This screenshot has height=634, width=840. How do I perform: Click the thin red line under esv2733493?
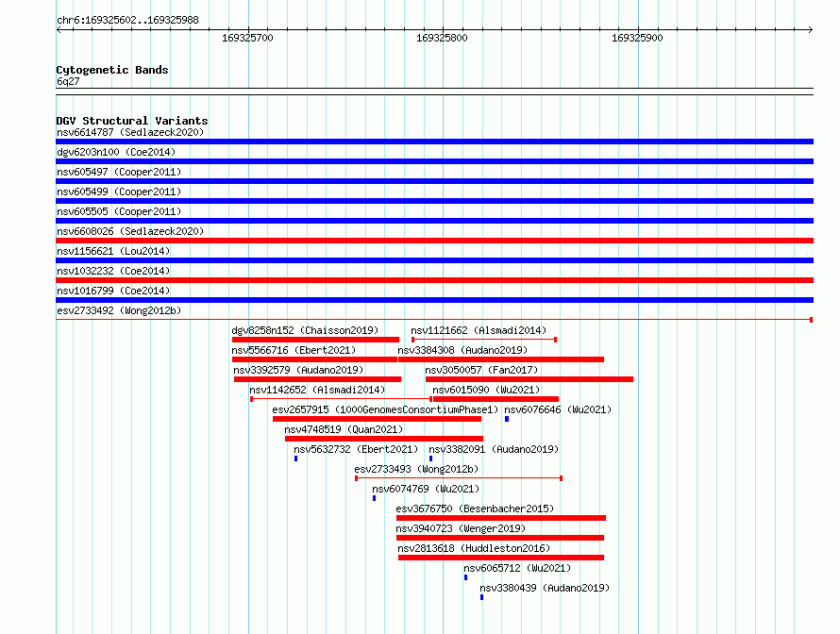pyautogui.click(x=459, y=478)
